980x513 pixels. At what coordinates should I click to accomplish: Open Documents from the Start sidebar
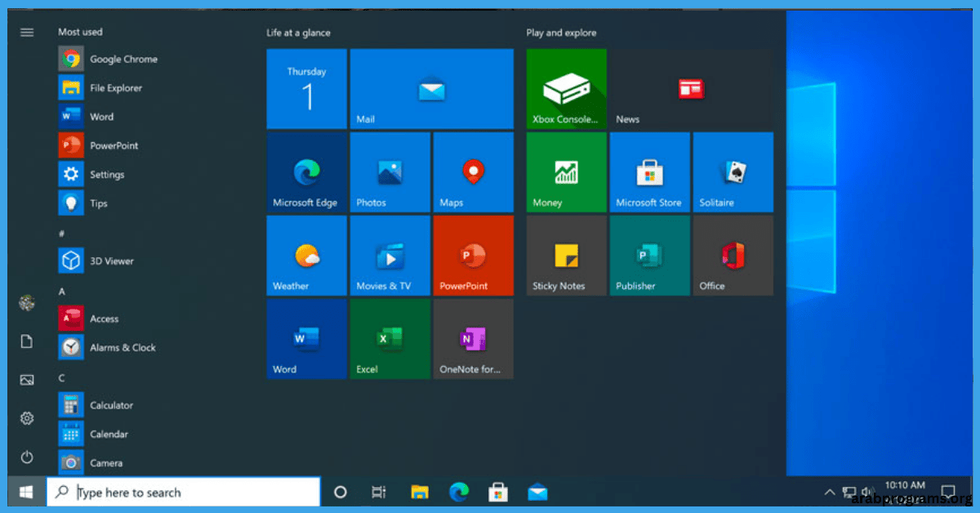[x=27, y=341]
